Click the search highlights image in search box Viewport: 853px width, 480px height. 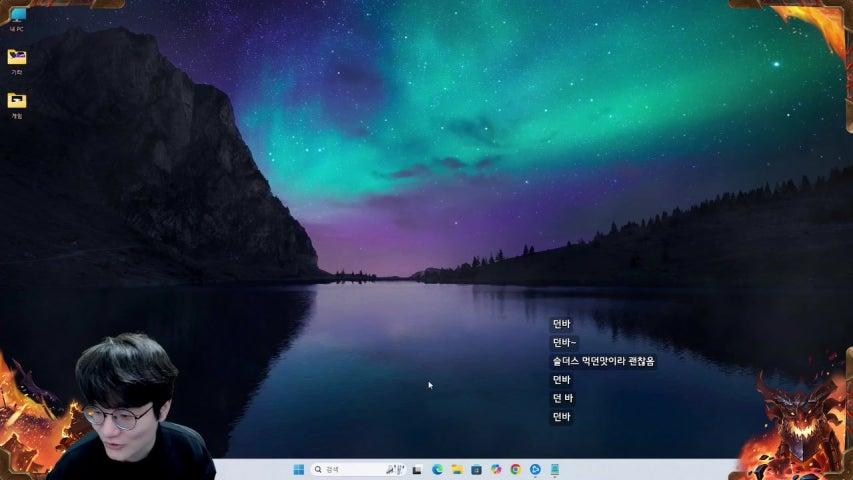click(396, 469)
